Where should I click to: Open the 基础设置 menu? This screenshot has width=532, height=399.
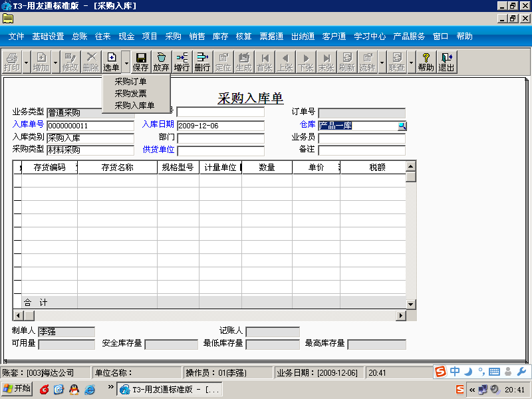click(48, 37)
